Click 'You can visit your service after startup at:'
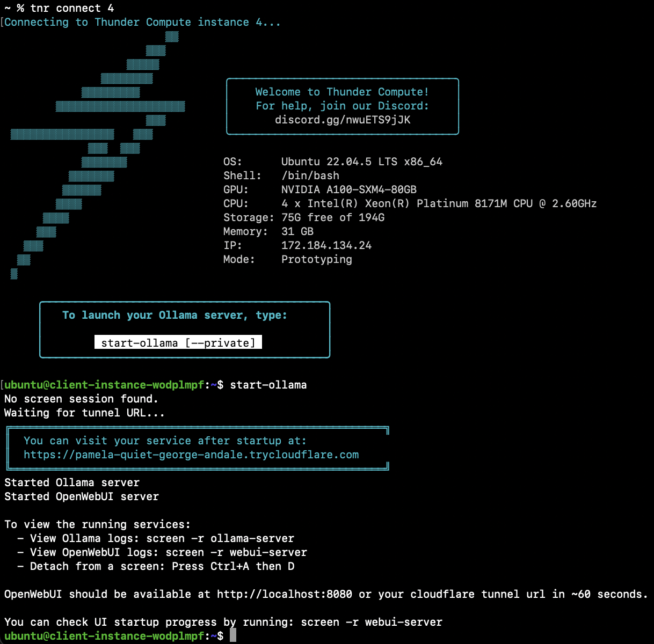This screenshot has width=654, height=644. coord(165,441)
